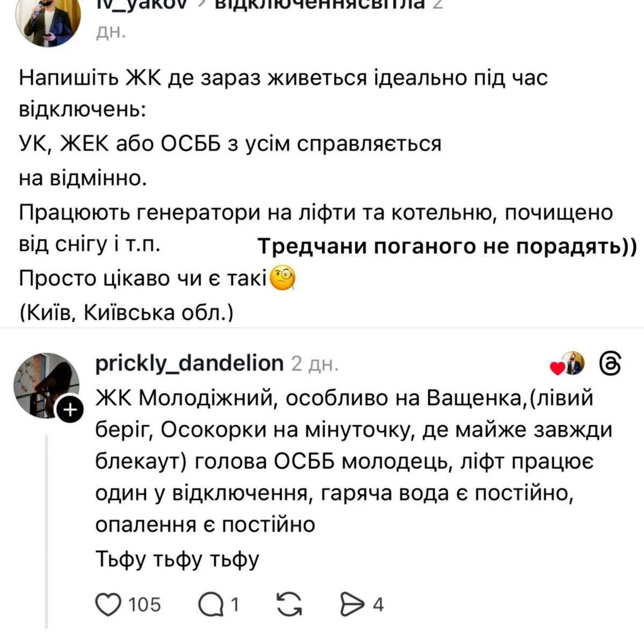Follow prickly_dandelion with the plus badge
The height and width of the screenshot is (644, 644).
coord(71,411)
